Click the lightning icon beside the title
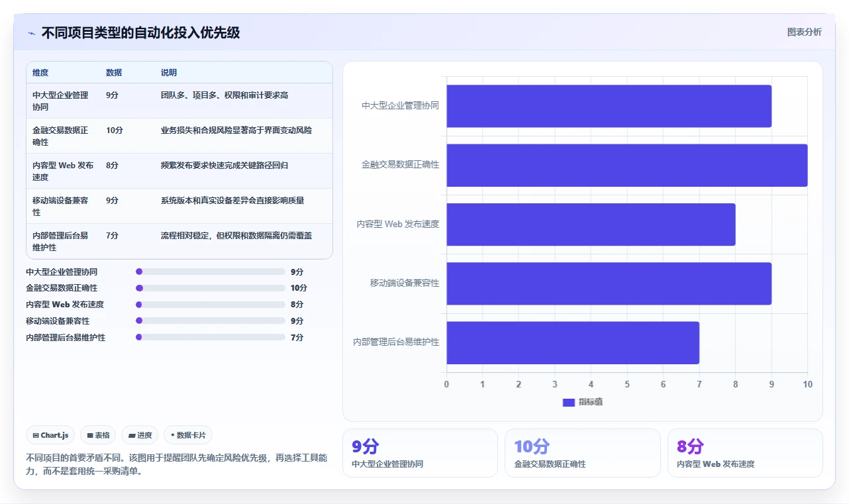Screen dimensions: 849x504 (31, 33)
